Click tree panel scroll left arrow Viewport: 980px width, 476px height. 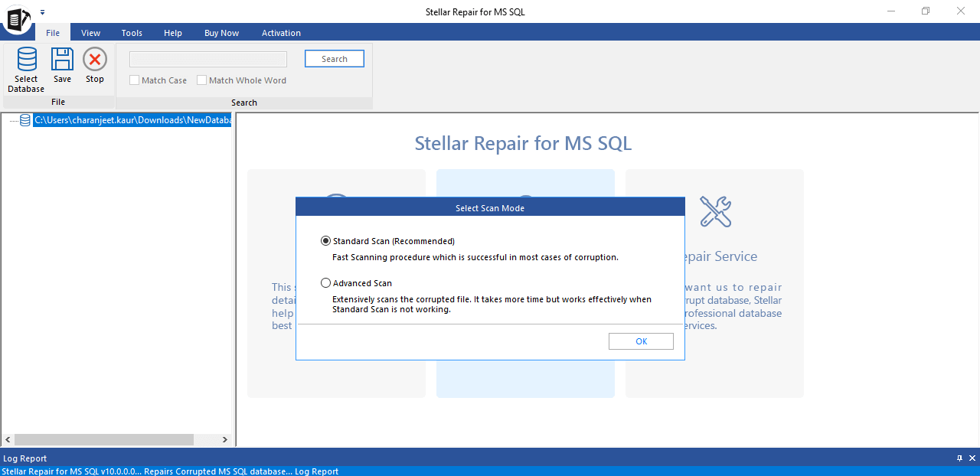pyautogui.click(x=8, y=440)
